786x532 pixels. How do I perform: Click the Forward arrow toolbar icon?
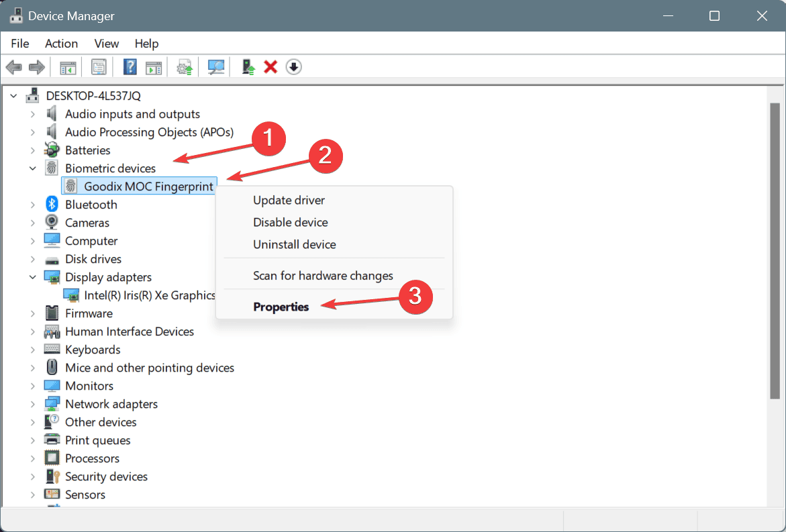click(37, 66)
